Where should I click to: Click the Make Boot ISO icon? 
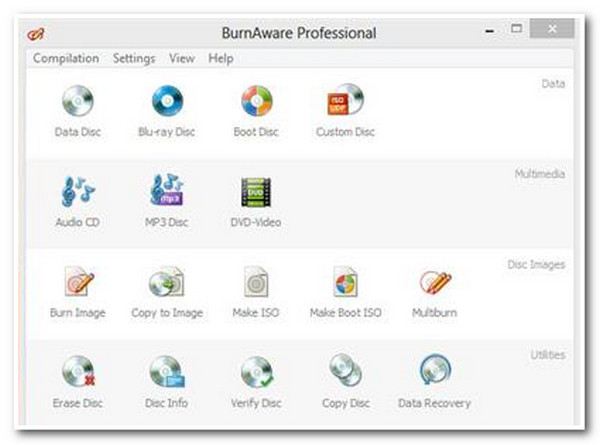point(345,282)
